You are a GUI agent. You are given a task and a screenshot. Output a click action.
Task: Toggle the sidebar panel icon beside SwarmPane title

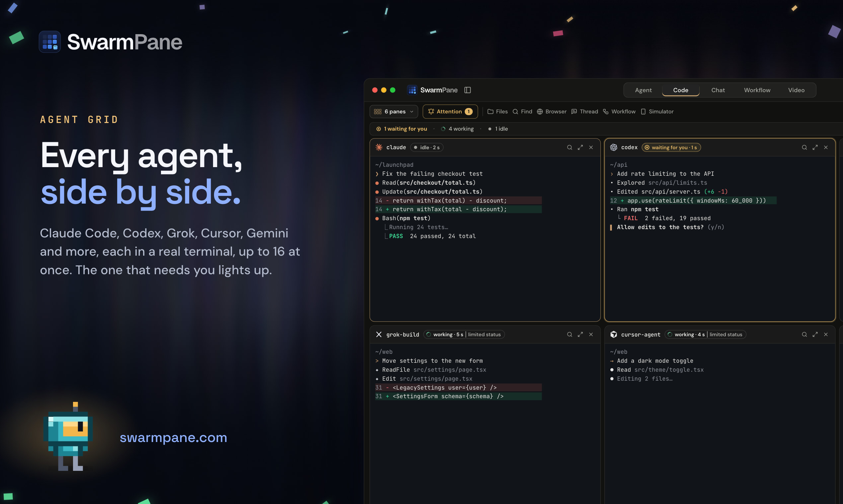(x=467, y=90)
